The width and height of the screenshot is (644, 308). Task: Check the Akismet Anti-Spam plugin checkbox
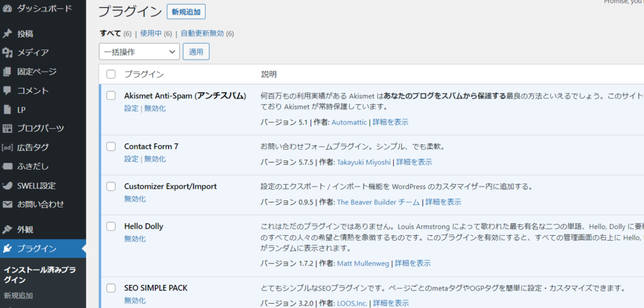click(x=111, y=96)
